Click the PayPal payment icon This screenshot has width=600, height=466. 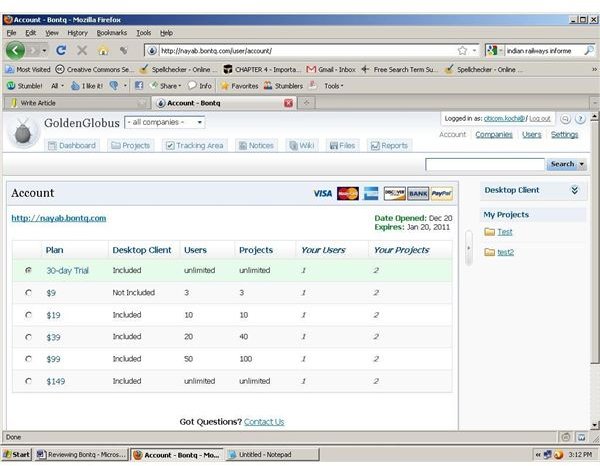pos(442,194)
